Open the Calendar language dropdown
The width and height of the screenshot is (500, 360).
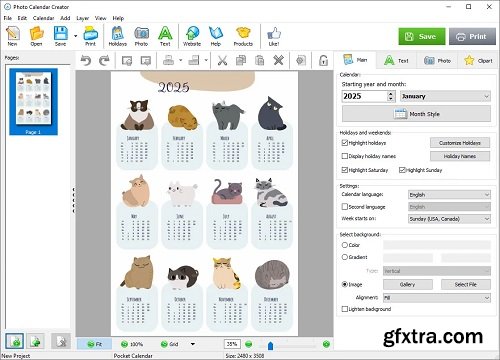tap(450, 195)
